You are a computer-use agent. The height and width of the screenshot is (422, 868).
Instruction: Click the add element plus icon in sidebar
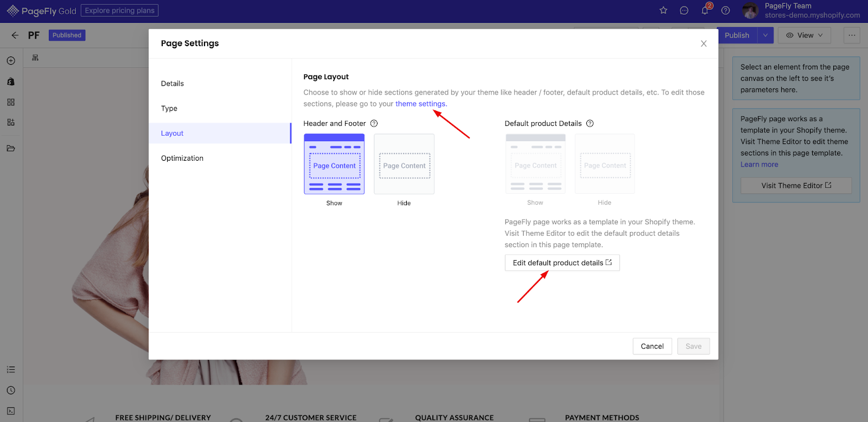(x=11, y=61)
